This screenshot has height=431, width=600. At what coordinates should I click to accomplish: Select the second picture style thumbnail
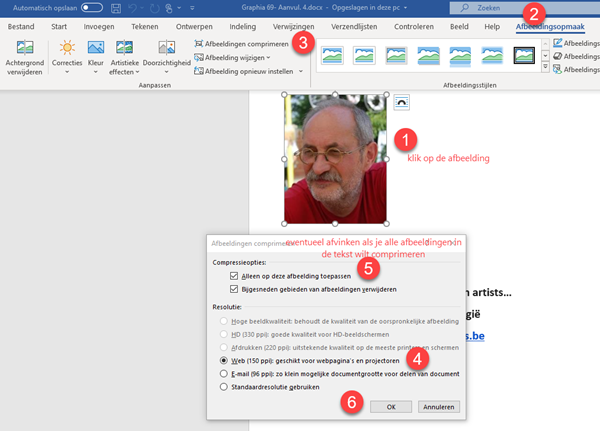tap(364, 56)
